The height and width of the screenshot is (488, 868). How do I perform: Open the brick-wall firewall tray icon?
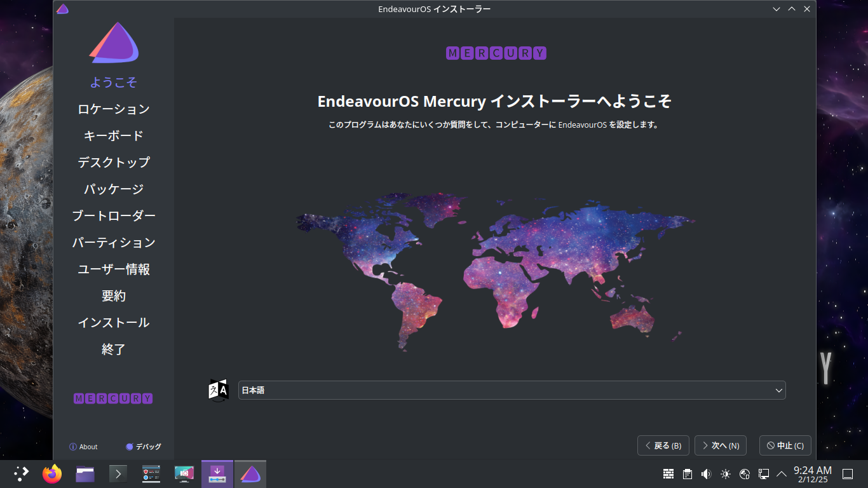668,474
